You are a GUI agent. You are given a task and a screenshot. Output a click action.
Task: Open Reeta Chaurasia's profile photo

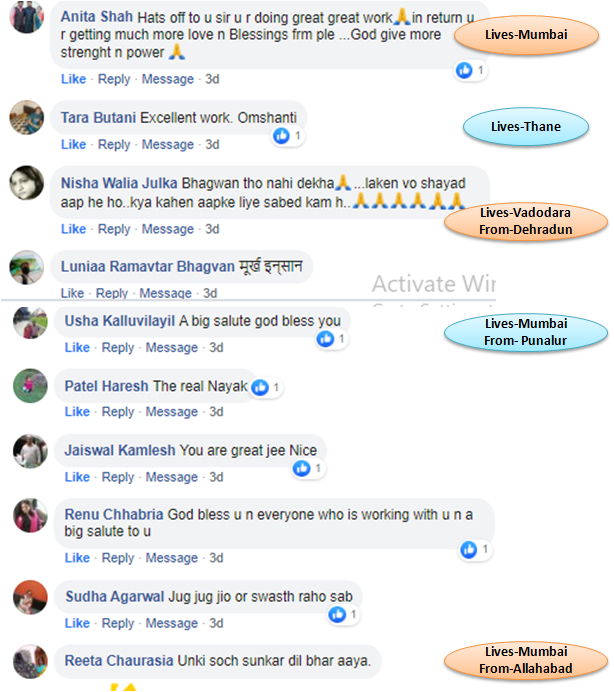(30, 661)
